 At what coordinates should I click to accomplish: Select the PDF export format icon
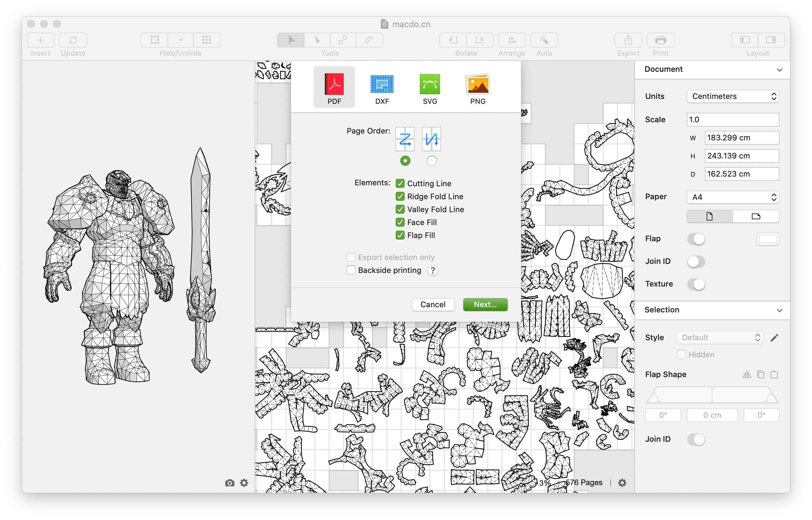pos(334,84)
